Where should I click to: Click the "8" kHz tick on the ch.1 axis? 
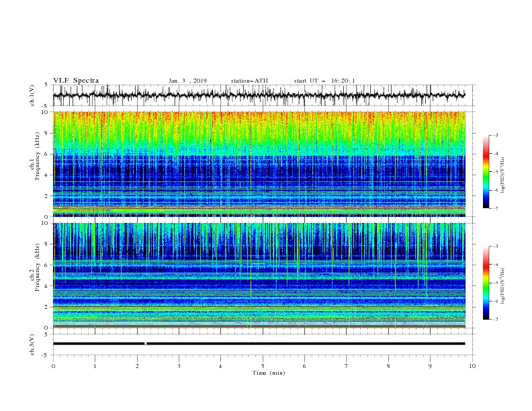[x=46, y=133]
